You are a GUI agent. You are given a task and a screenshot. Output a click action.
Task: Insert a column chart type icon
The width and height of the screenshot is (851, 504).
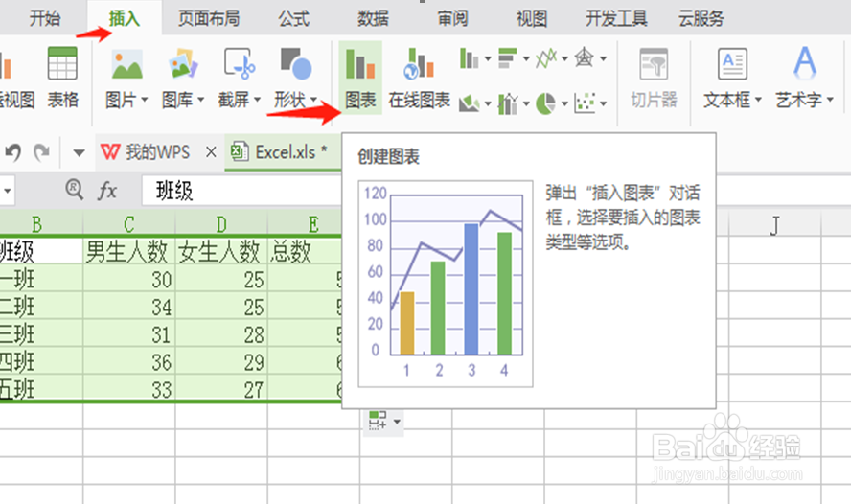(469, 58)
